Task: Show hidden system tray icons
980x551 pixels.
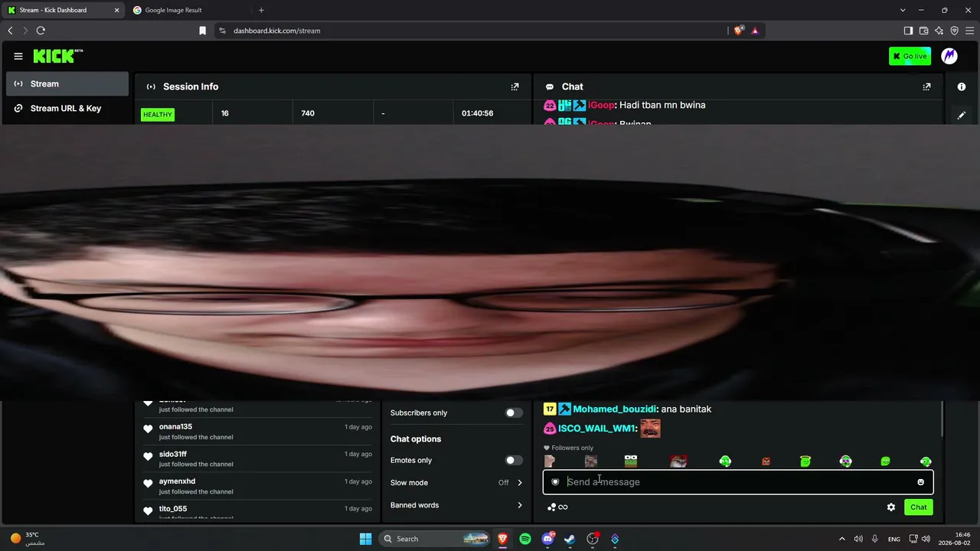Action: click(842, 539)
